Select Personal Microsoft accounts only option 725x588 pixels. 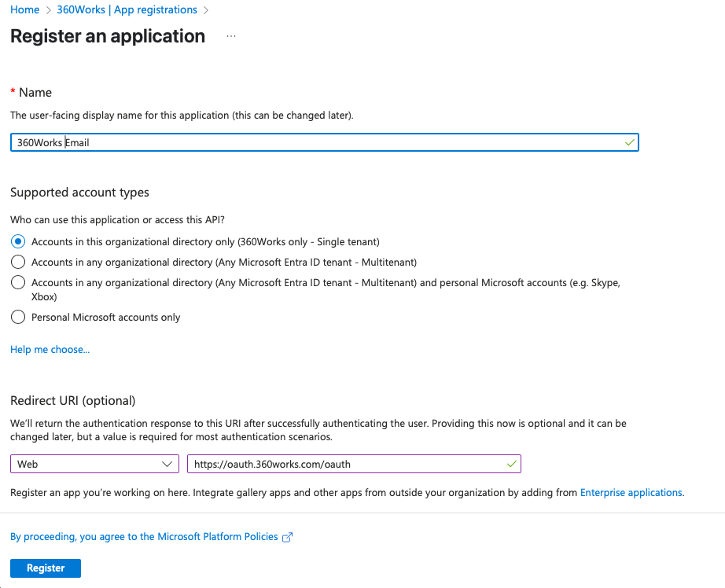tap(18, 317)
